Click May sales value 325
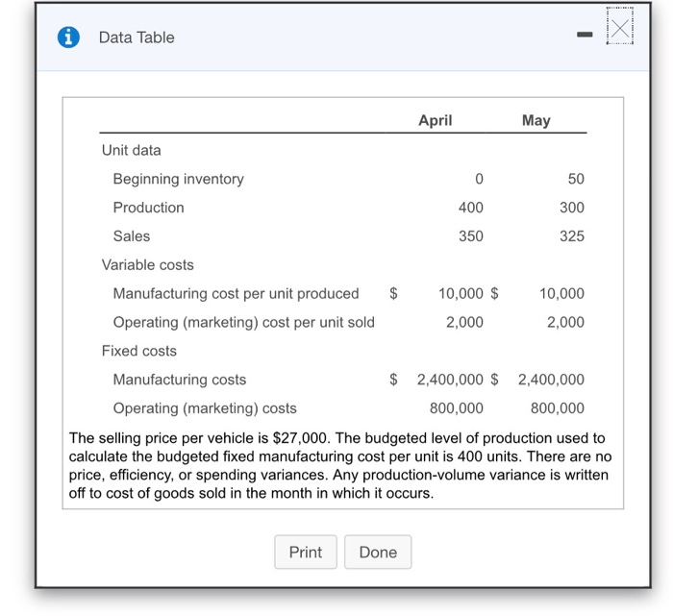This screenshot has height=616, width=673. (x=572, y=236)
